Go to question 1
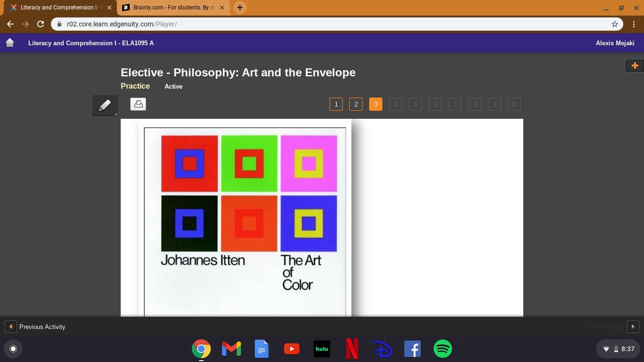 [x=336, y=104]
